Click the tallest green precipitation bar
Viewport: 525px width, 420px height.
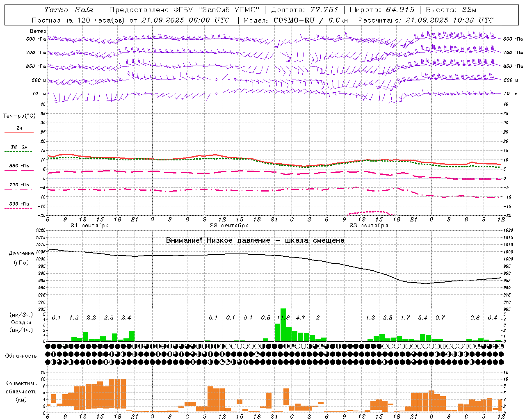pyautogui.click(x=283, y=325)
